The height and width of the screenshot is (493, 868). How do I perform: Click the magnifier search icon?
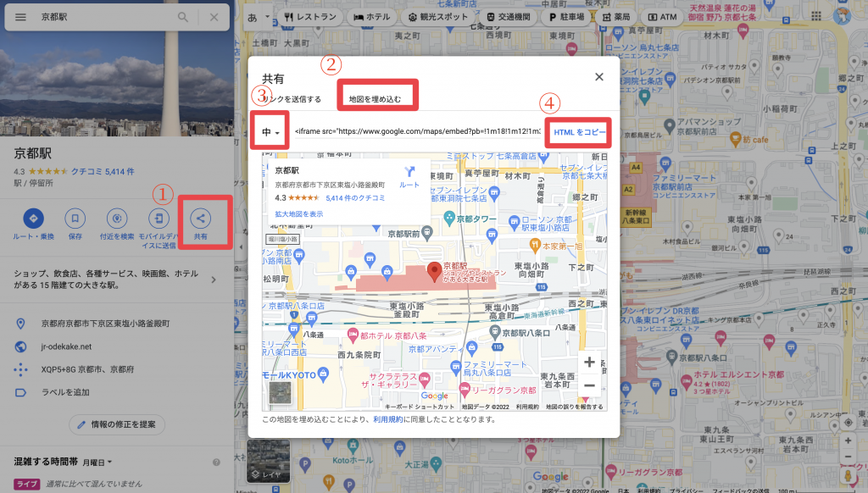tap(183, 17)
